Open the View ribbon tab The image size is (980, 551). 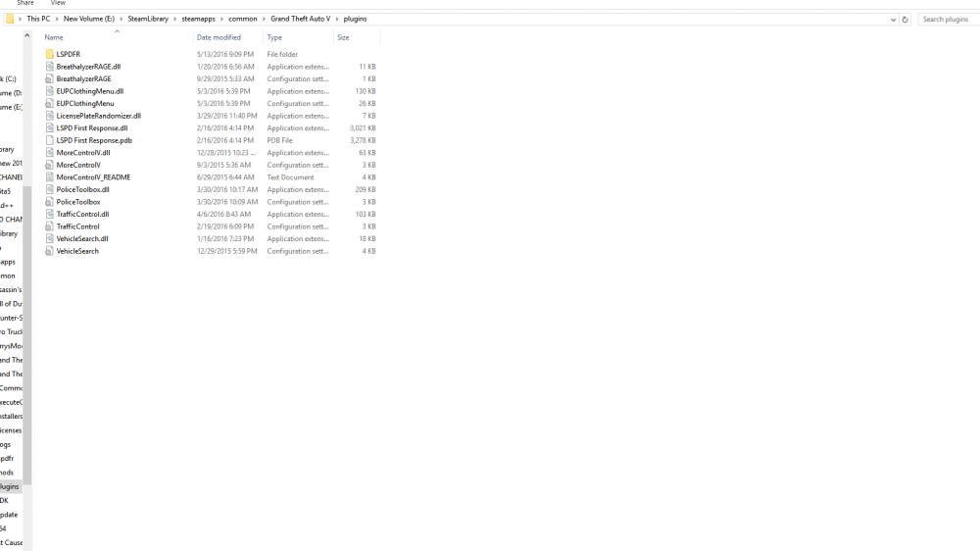click(x=58, y=3)
